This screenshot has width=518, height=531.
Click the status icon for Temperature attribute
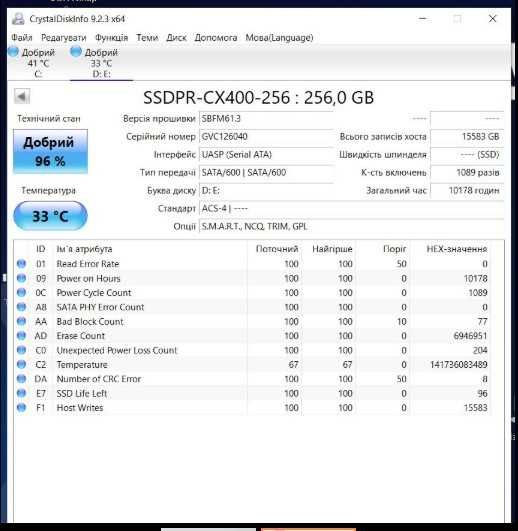tap(21, 364)
